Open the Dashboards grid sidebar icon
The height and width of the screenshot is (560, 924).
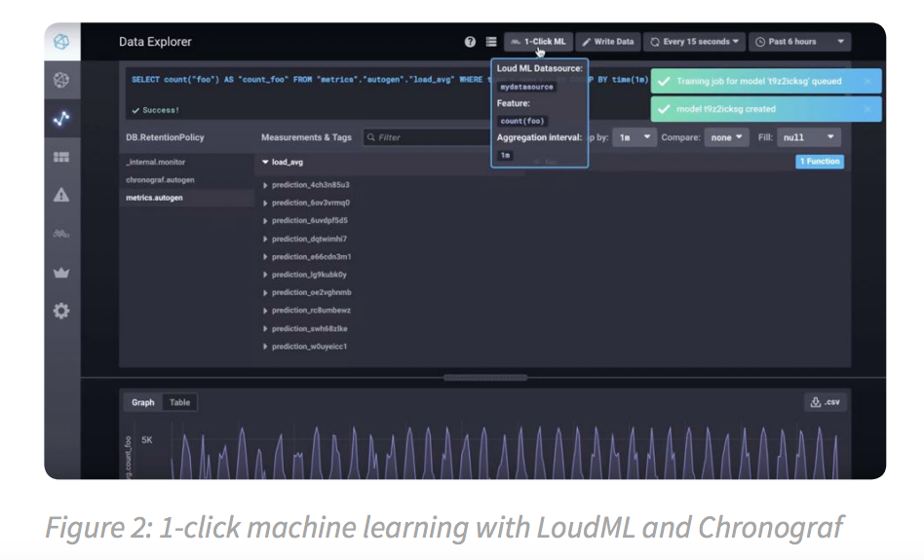click(x=61, y=157)
